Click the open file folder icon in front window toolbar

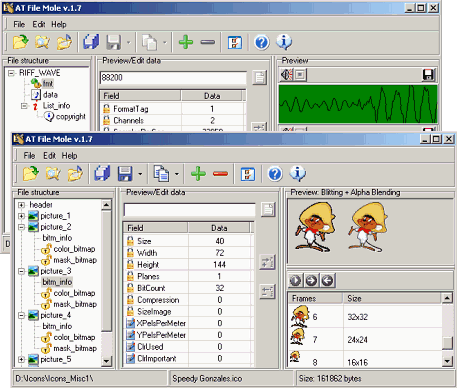pyautogui.click(x=31, y=174)
